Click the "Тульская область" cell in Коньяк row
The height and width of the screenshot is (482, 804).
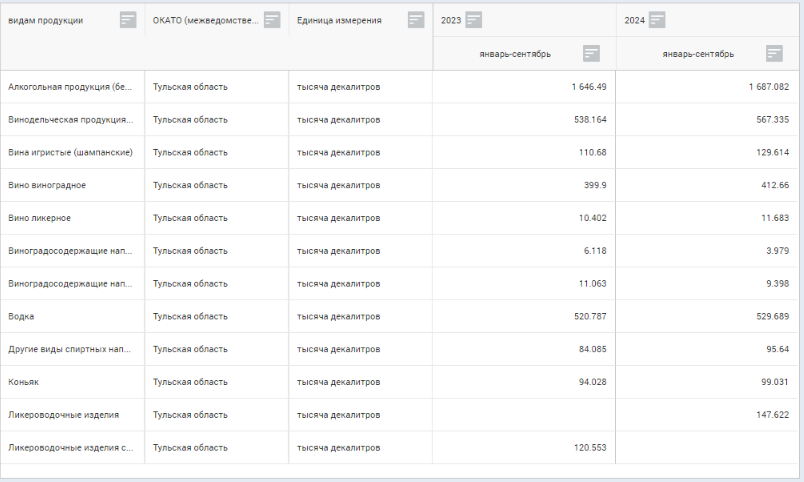click(190, 382)
